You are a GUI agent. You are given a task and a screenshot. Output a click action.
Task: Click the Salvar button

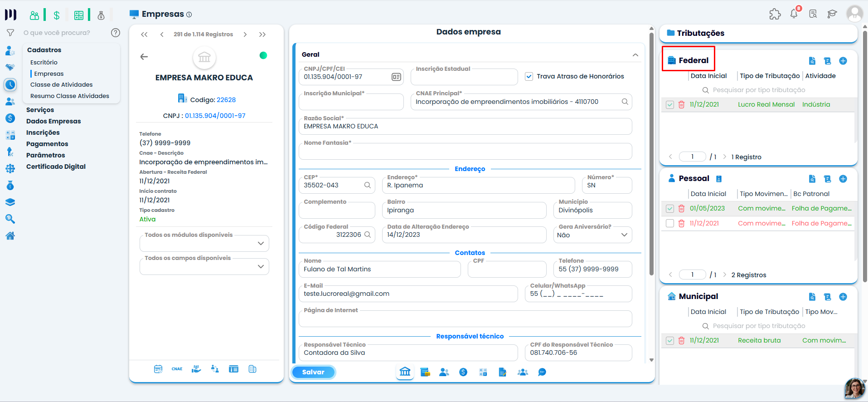[313, 372]
